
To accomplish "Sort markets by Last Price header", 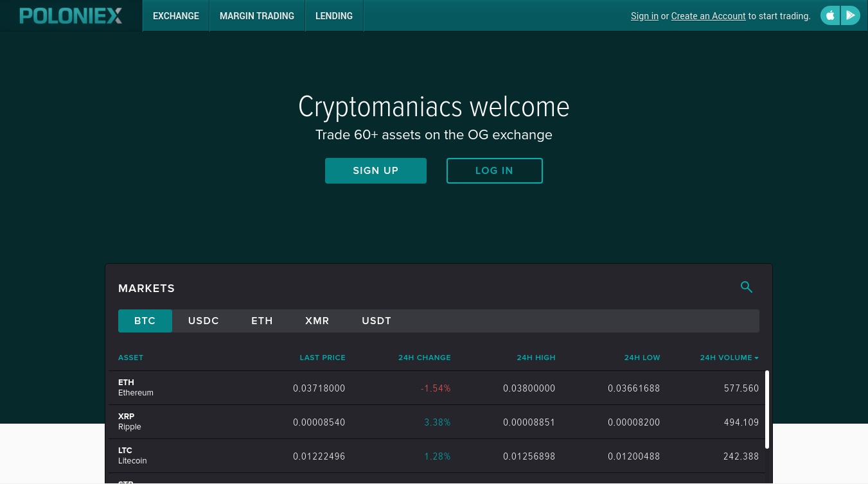I will pos(323,358).
